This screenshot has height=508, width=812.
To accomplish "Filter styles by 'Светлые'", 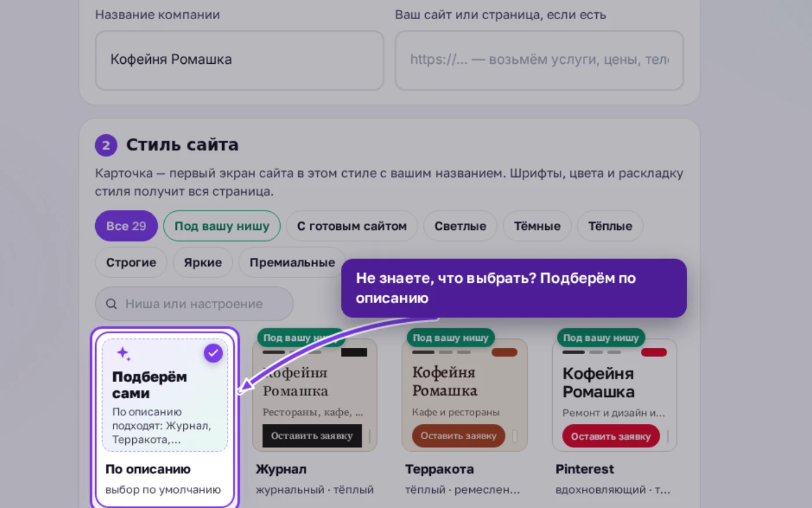I will tap(461, 226).
